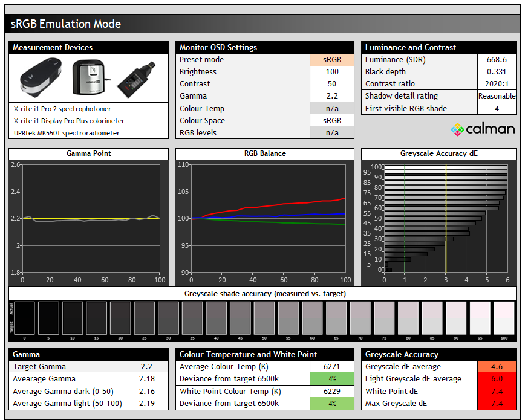Select the Colour Space sRGB value
This screenshot has height=420, width=528.
click(x=331, y=121)
